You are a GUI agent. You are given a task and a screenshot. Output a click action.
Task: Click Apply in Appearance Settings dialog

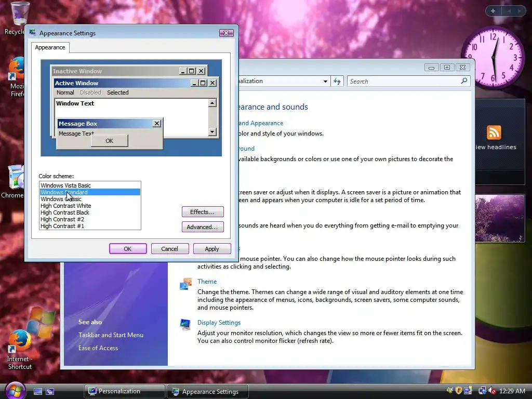point(212,249)
